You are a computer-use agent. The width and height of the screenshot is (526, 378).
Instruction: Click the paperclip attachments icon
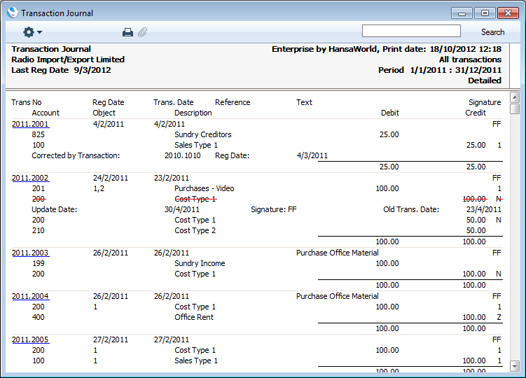tap(143, 32)
